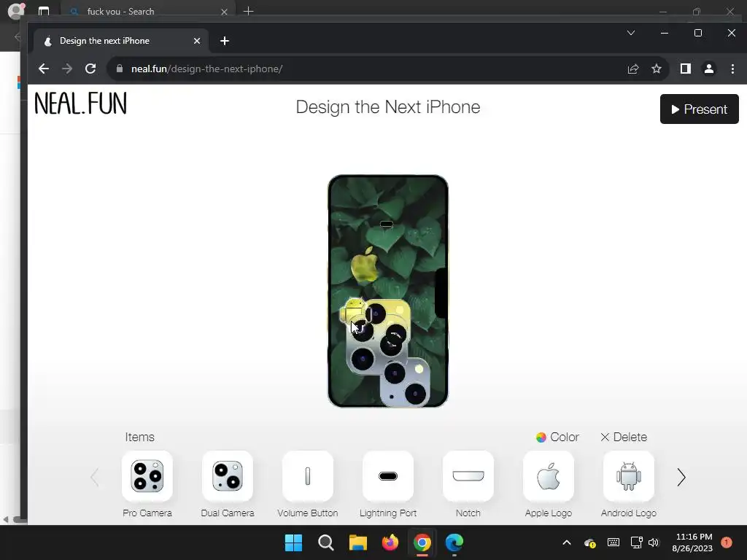The width and height of the screenshot is (747, 560).
Task: Open Windows taskbar search
Action: [326, 542]
